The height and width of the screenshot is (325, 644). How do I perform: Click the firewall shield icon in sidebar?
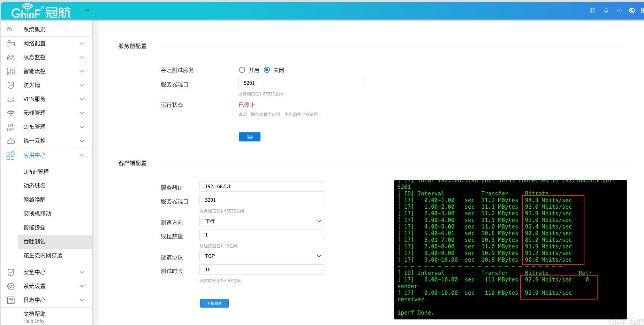(11, 85)
